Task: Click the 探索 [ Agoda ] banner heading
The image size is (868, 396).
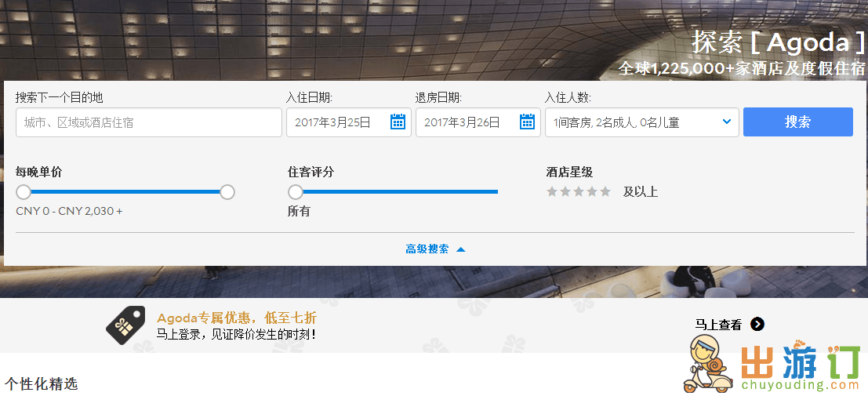Action: [779, 42]
